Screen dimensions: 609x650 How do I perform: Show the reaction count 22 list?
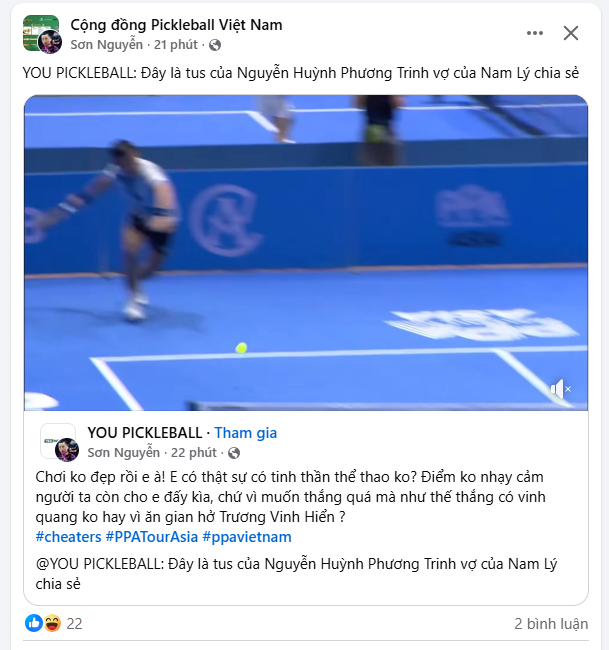click(x=74, y=623)
